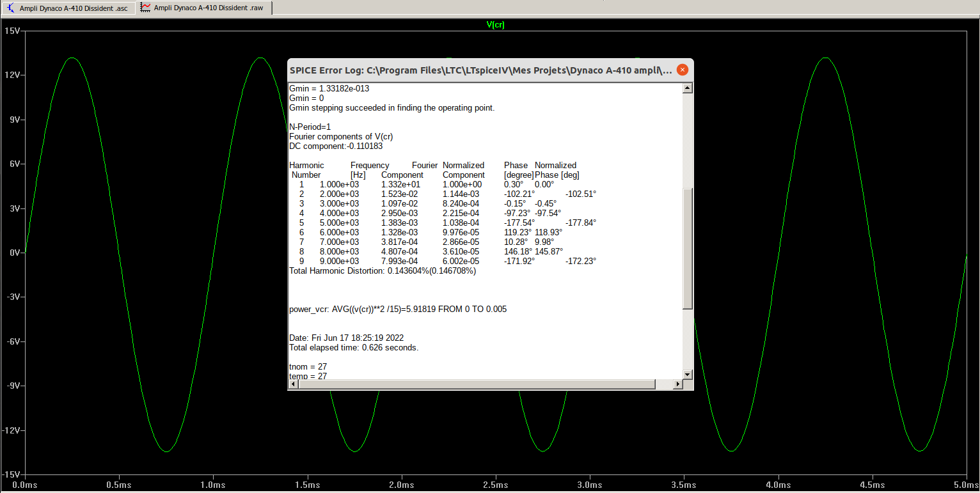Click the 3.5ms time axis label
This screenshot has width=980, height=493.
684,485
